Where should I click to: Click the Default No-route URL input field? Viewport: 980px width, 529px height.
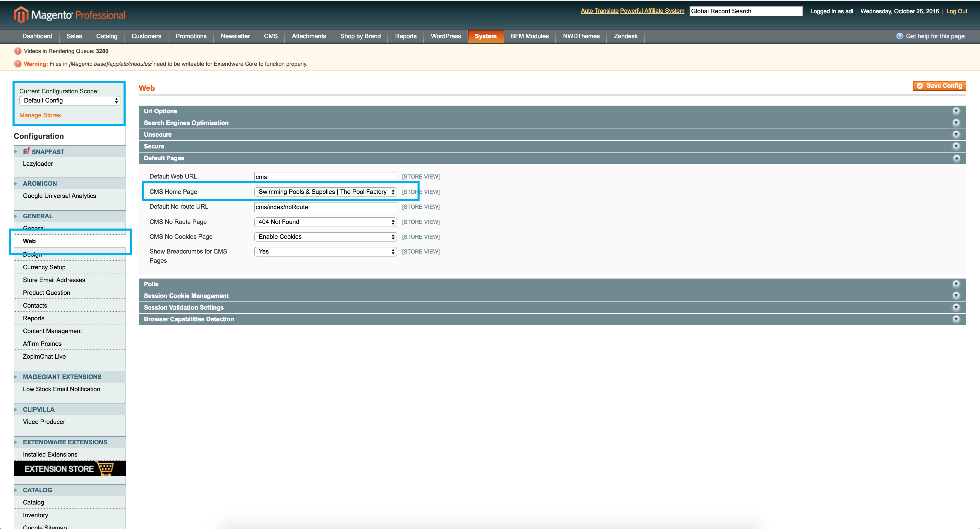(x=325, y=207)
